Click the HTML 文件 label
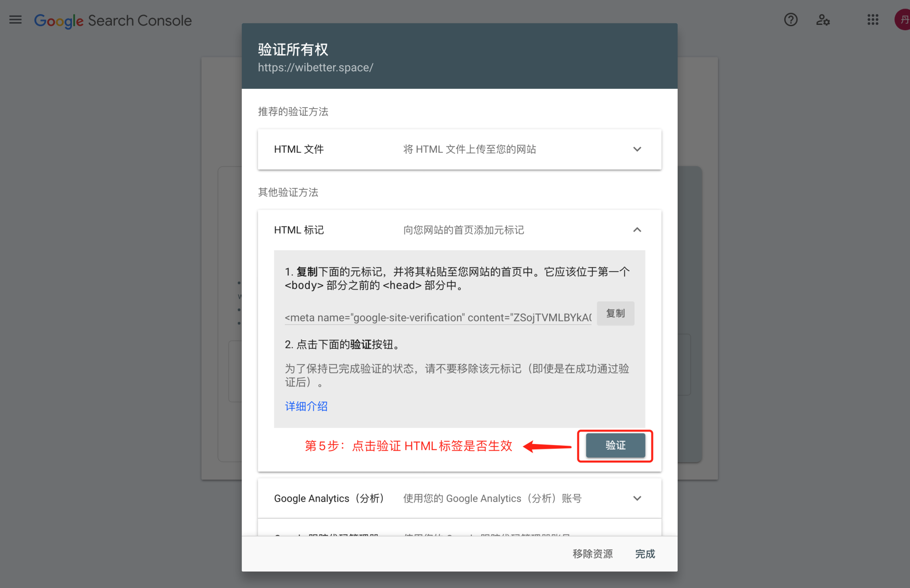 point(299,149)
